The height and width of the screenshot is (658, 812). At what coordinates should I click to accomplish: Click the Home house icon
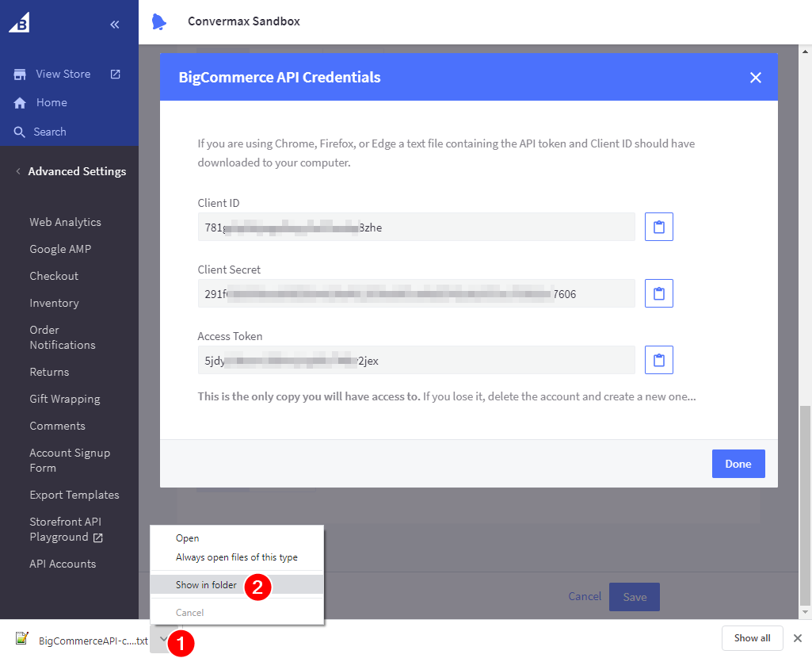point(20,102)
